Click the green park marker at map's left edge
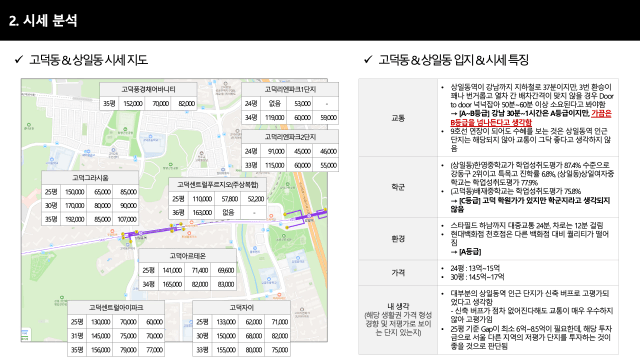Screen dimensions: 640x360 (29, 125)
